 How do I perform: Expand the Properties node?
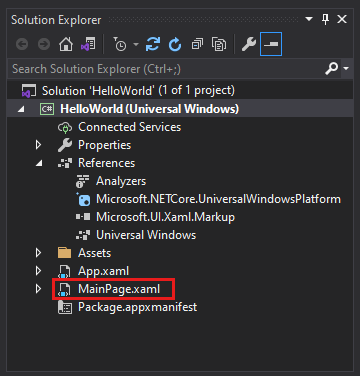click(x=39, y=145)
